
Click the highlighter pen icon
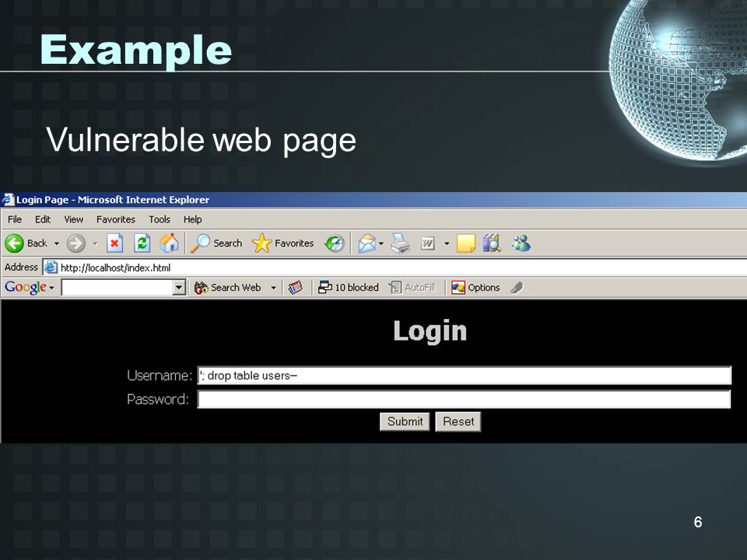517,287
